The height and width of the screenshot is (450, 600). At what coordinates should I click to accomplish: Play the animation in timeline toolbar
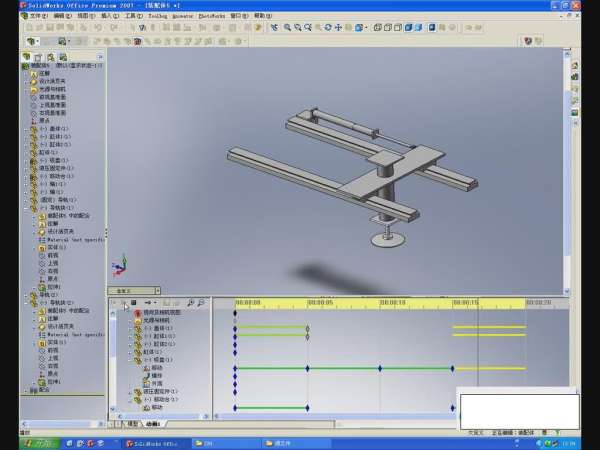tap(124, 303)
